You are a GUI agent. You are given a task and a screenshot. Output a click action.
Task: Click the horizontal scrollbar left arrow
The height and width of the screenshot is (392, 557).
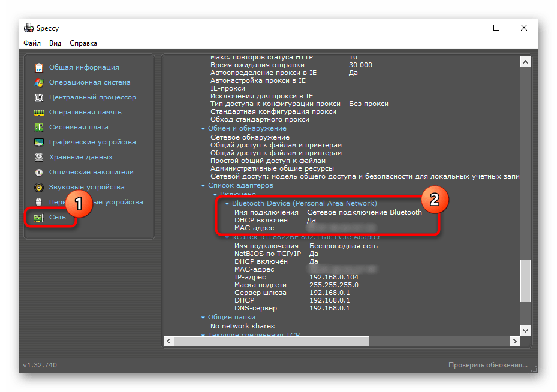[168, 341]
